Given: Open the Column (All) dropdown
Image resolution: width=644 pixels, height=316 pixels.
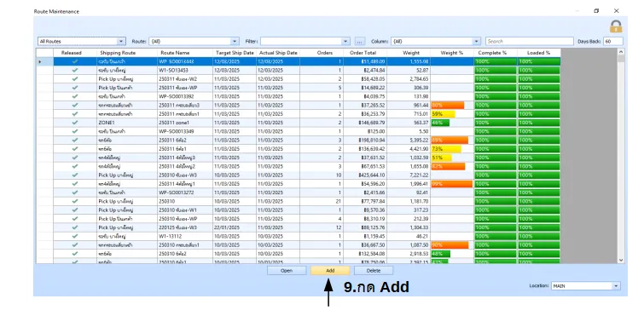Looking at the screenshot, I should [x=477, y=42].
